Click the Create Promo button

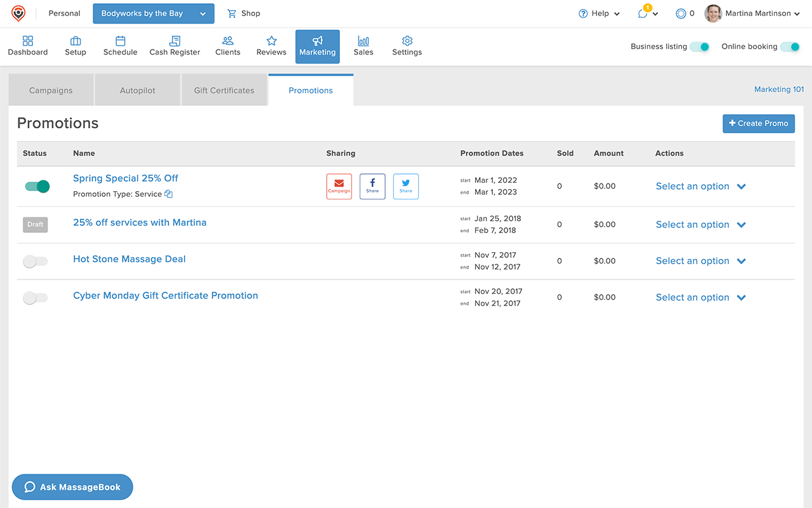[758, 123]
